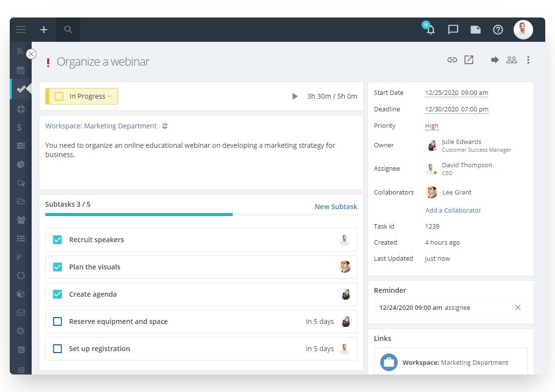Viewport: 555px width, 392px height.
Task: Click the forward arrow task icon
Action: coord(495,60)
